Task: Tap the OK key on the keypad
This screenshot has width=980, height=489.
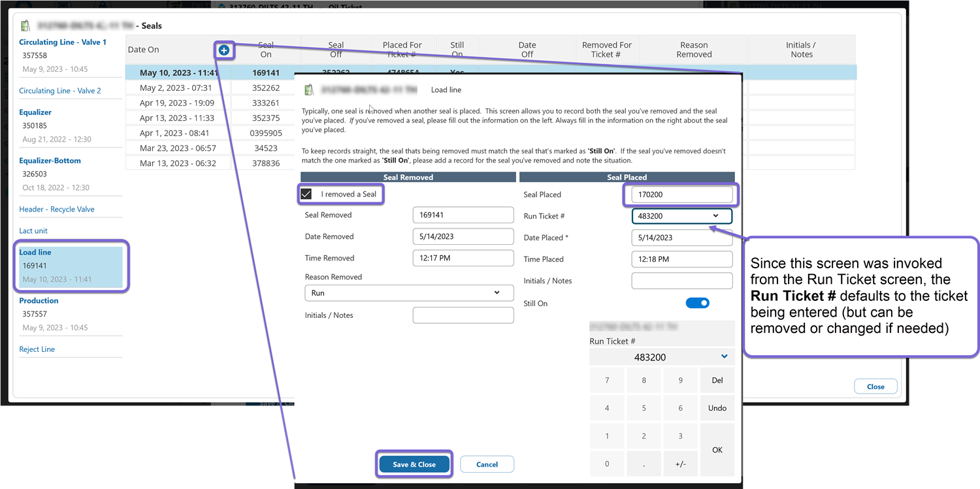Action: pyautogui.click(x=717, y=450)
